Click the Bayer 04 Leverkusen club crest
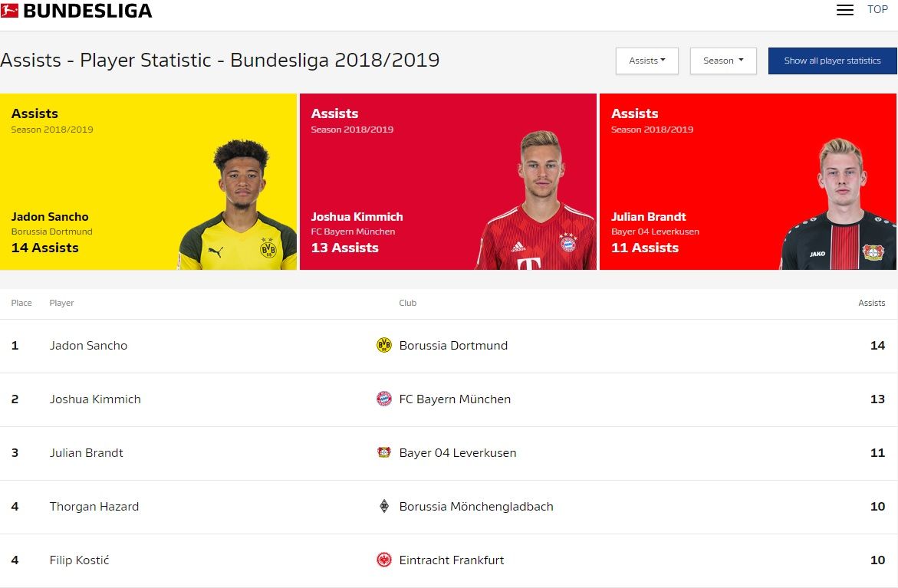This screenshot has height=588, width=898. [x=383, y=453]
